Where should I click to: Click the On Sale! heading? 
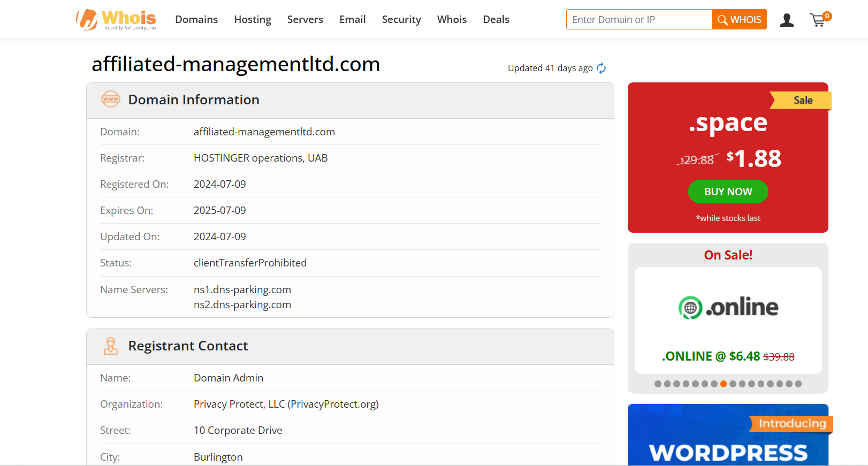coord(728,255)
